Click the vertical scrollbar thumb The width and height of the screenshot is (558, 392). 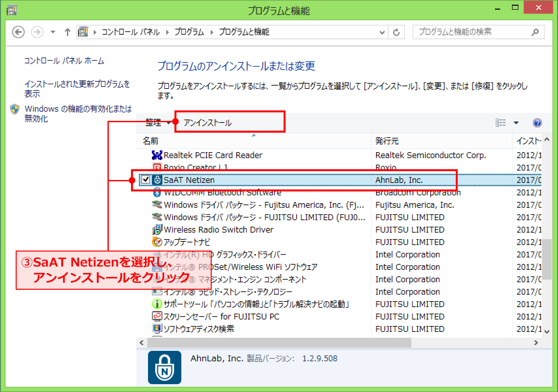pos(547,259)
